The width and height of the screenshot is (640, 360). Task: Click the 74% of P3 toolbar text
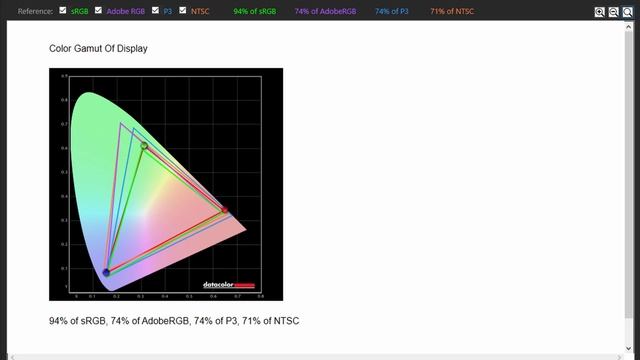click(391, 11)
